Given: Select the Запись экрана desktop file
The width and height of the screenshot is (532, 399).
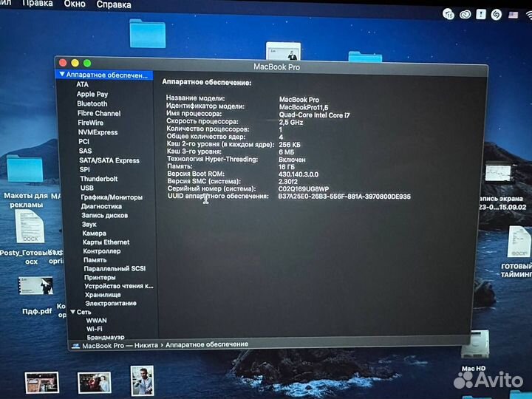Looking at the screenshot, I should (x=498, y=173).
